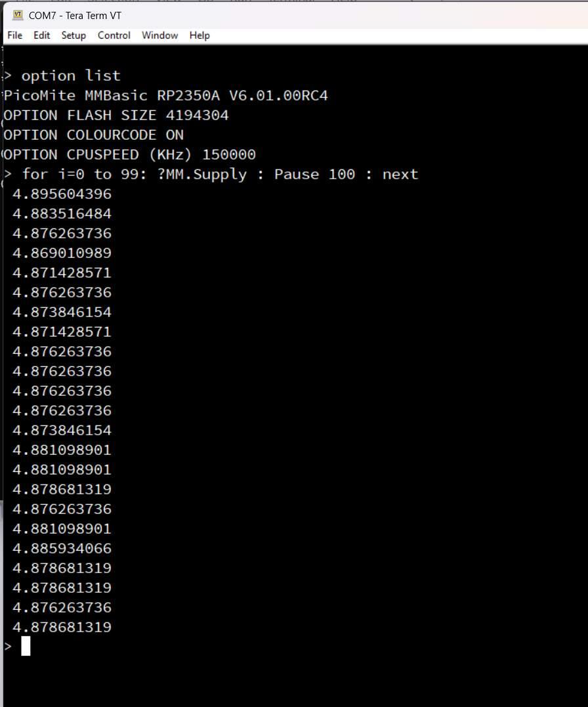Click the reading 4.883516484

pyautogui.click(x=62, y=214)
